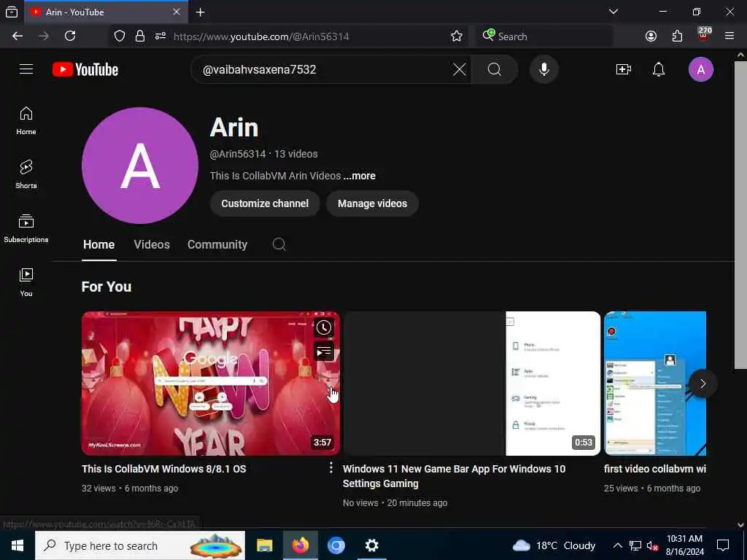Reload the page
747x560 pixels.
tap(70, 36)
